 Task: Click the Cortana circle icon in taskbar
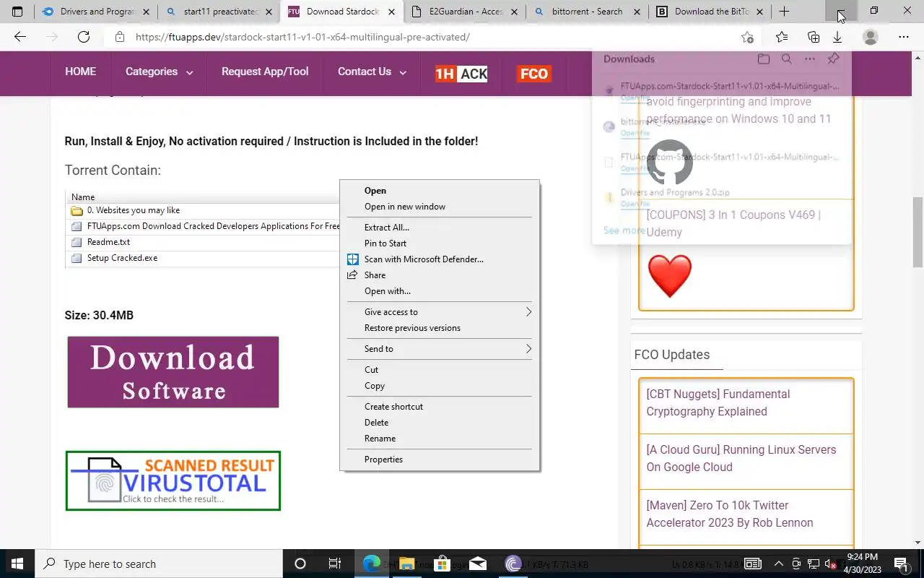(300, 564)
